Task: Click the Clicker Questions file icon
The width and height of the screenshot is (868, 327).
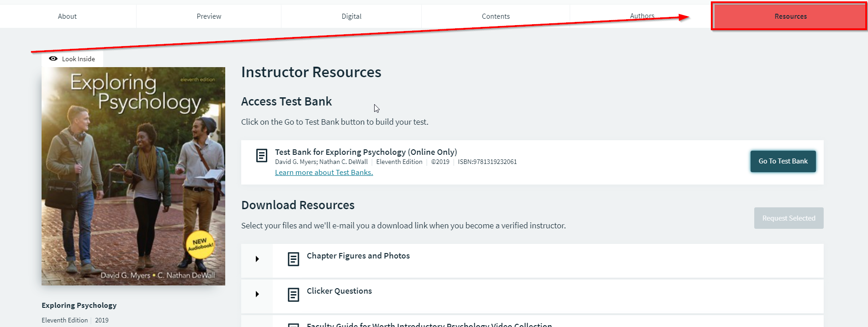Action: coord(292,294)
